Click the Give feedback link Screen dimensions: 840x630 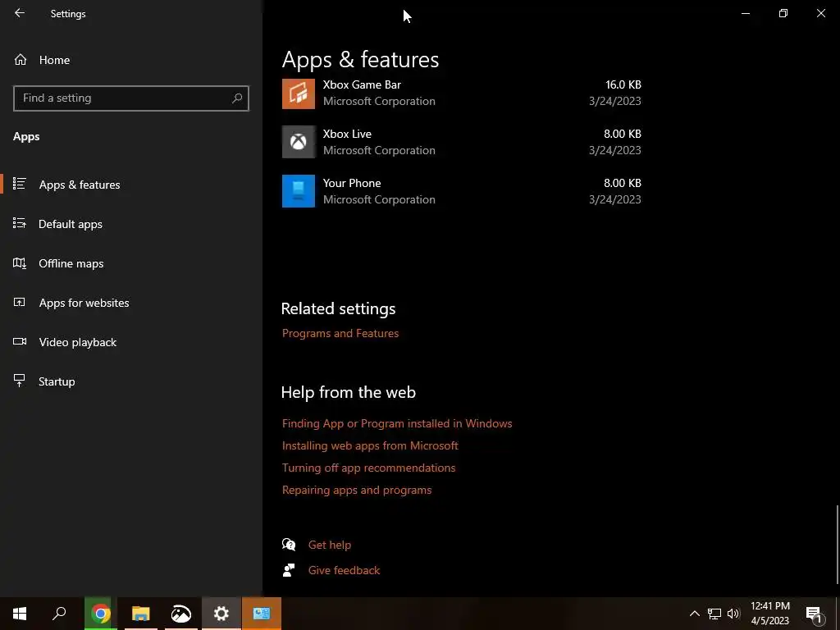click(344, 571)
